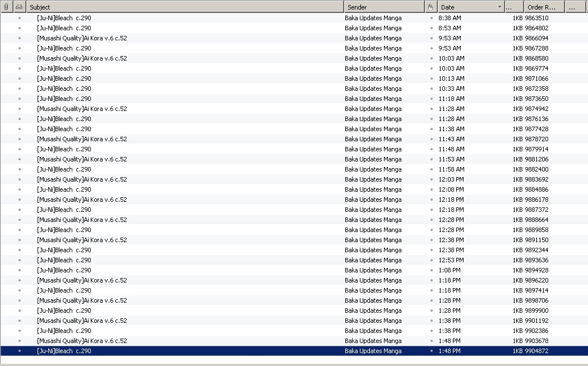The image size is (588, 366).
Task: Select Bleach c.290 subject at 10:03 AM
Action: point(64,68)
